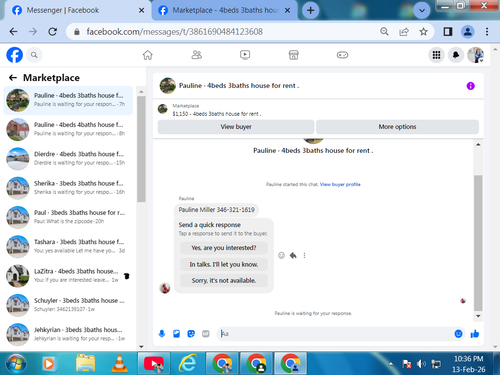Click the View buyer button

[236, 127]
